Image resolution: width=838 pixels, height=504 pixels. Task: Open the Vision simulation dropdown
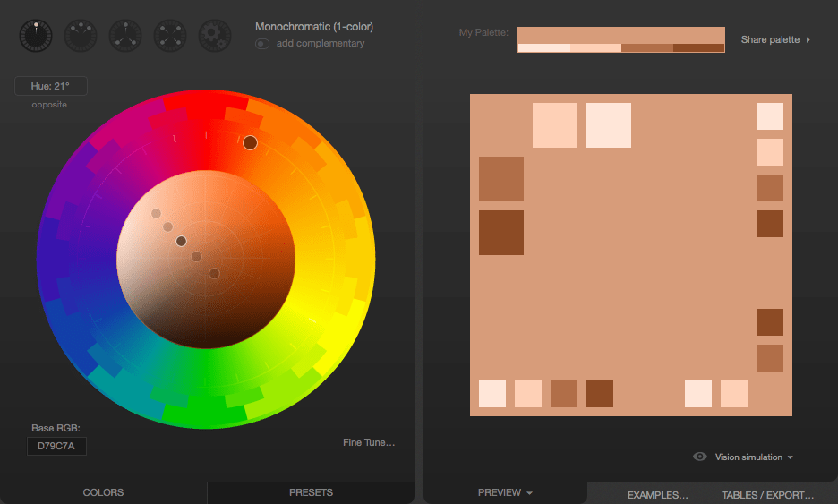click(x=754, y=457)
